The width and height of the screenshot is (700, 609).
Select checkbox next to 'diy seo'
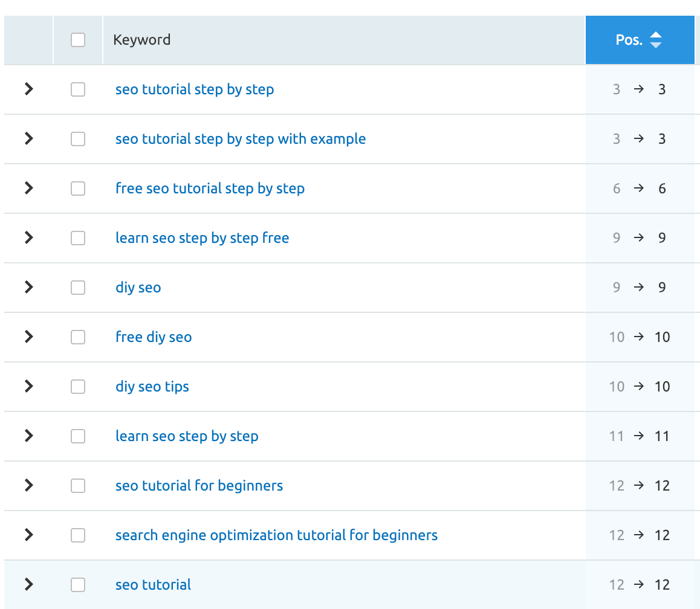coord(78,288)
